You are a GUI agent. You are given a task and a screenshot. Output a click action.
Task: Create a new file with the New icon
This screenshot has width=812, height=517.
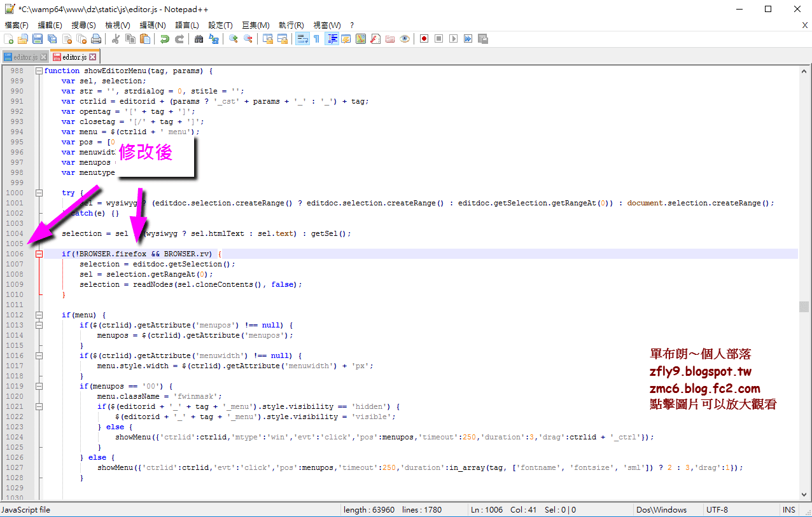click(x=8, y=39)
